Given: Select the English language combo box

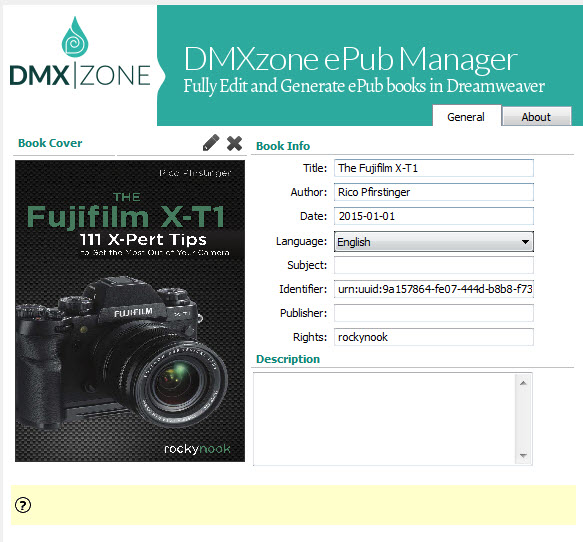Looking at the screenshot, I should coord(434,242).
